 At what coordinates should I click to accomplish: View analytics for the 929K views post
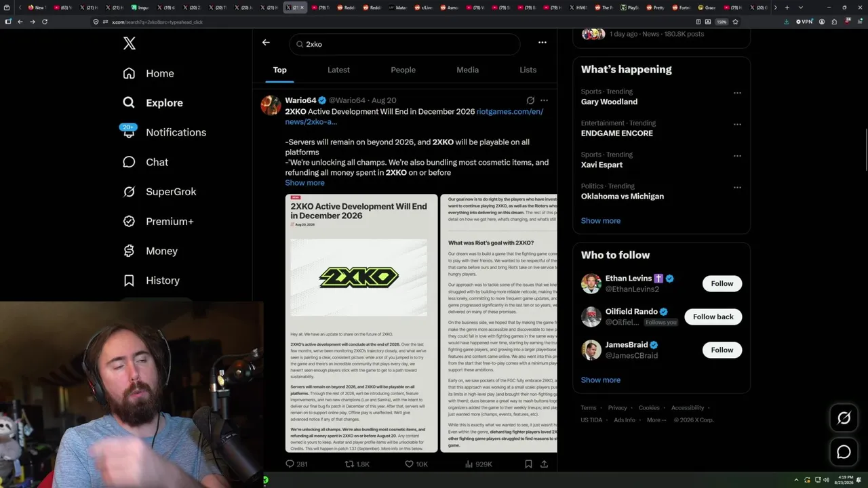click(478, 464)
